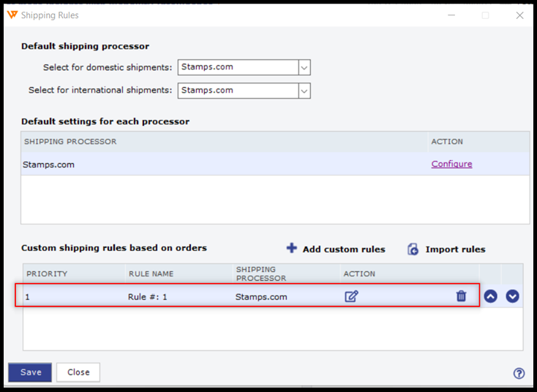The image size is (537, 392).
Task: Click the plus icon for Add custom rules
Action: [291, 248]
